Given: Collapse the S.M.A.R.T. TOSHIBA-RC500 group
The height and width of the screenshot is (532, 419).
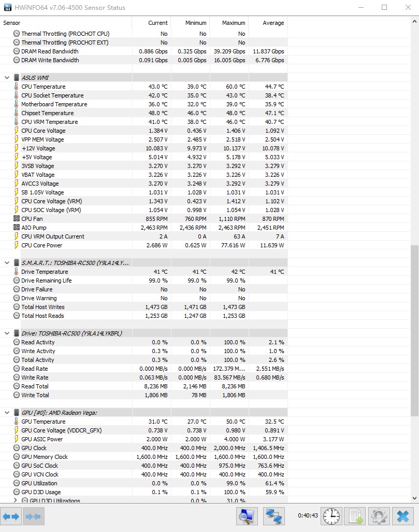Looking at the screenshot, I should pos(7,263).
